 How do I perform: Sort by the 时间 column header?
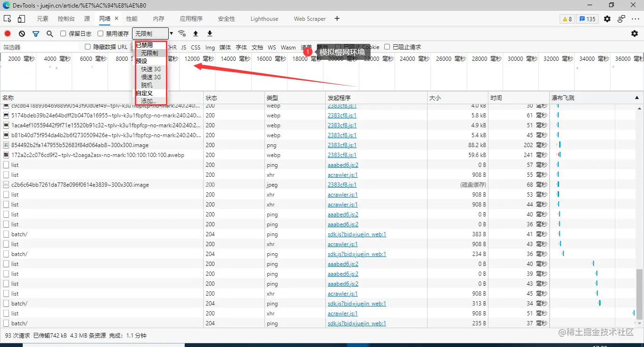[x=519, y=98]
